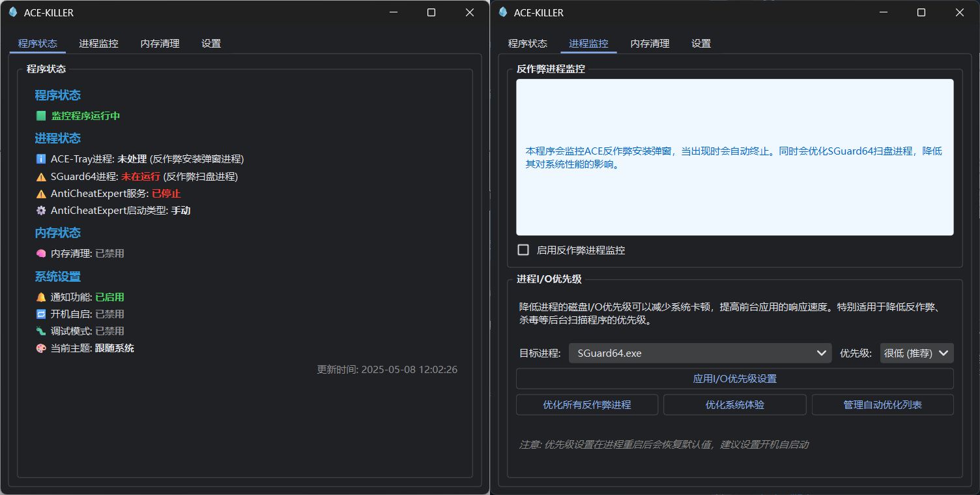Screen dimensions: 980x495
Task: Enable the 启用反作弊进程监控 checkbox
Action: (x=523, y=250)
